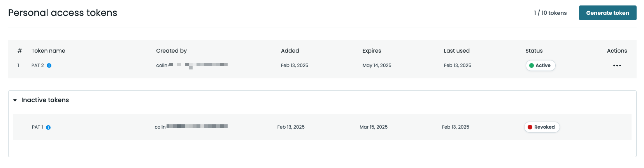The width and height of the screenshot is (644, 168).
Task: Click the Status column header
Action: coord(534,51)
